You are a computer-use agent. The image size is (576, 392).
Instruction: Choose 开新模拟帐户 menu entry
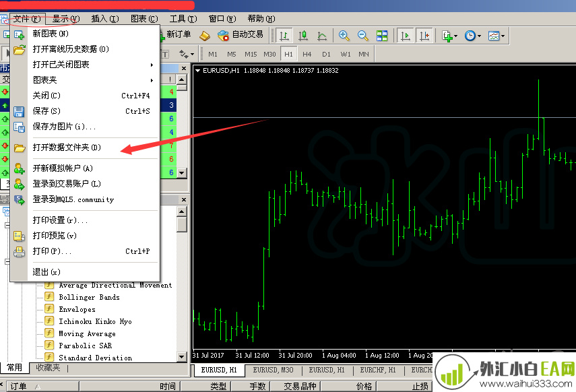(86, 168)
